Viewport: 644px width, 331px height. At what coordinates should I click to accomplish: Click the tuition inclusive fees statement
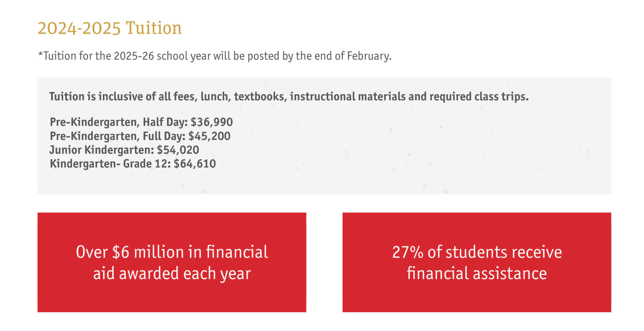289,97
